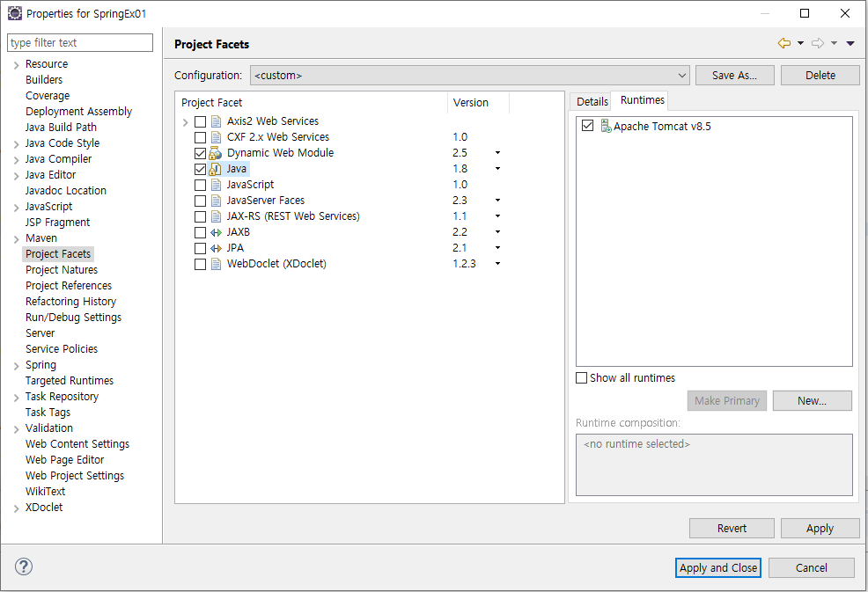This screenshot has width=868, height=592.
Task: Uncheck the Apache Tomcat v8.5 runtime
Action: pyautogui.click(x=588, y=126)
